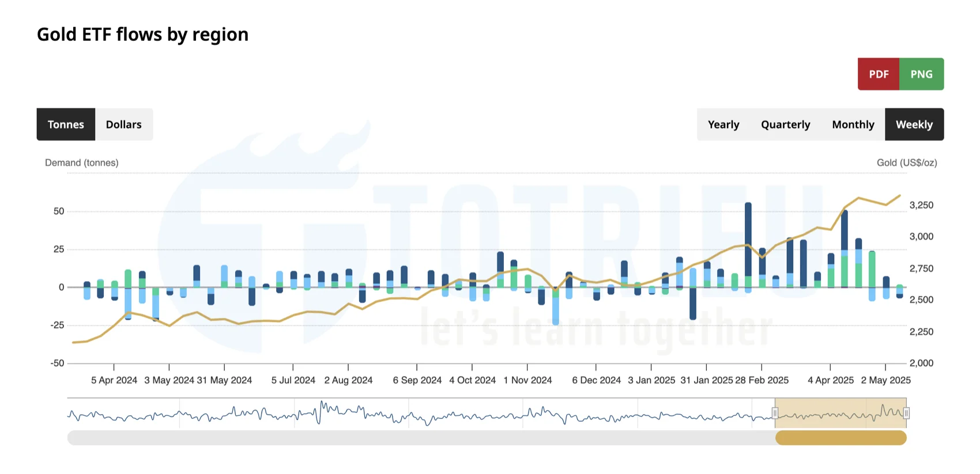Click the gold price line's final point
This screenshot has width=980, height=474.
point(900,195)
